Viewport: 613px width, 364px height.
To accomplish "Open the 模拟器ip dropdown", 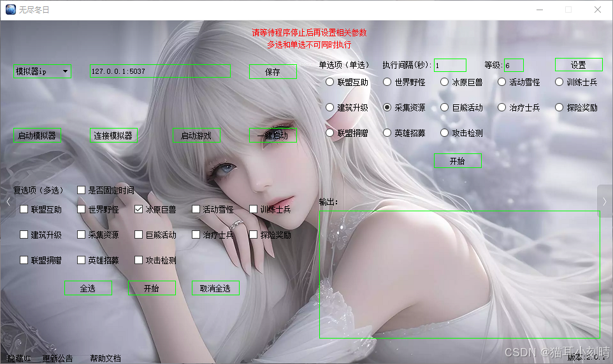I will 42,71.
